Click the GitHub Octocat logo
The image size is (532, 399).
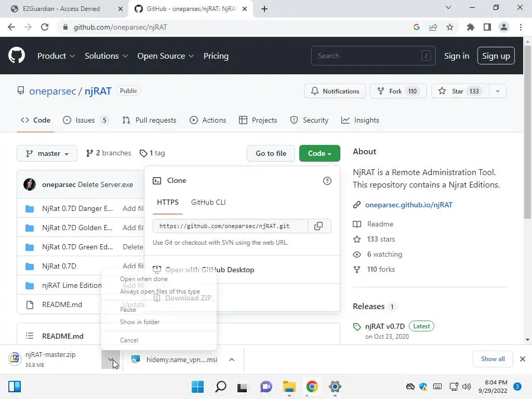pyautogui.click(x=16, y=55)
